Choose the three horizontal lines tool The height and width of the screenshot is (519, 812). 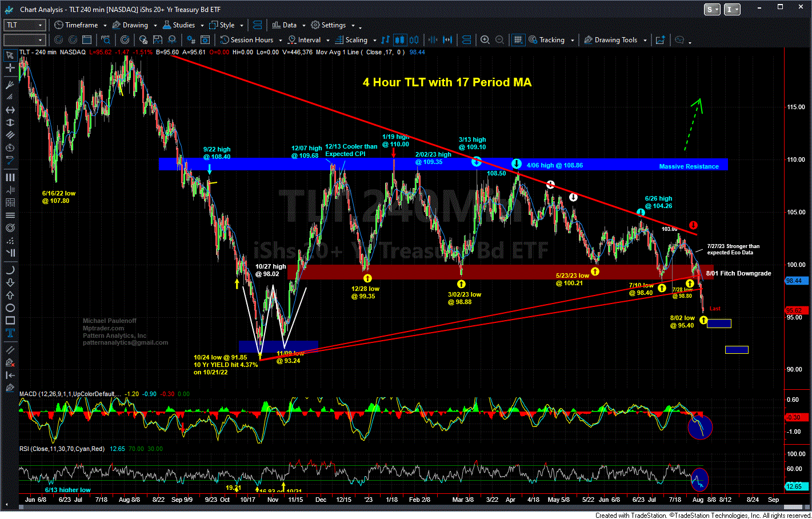coord(10,215)
